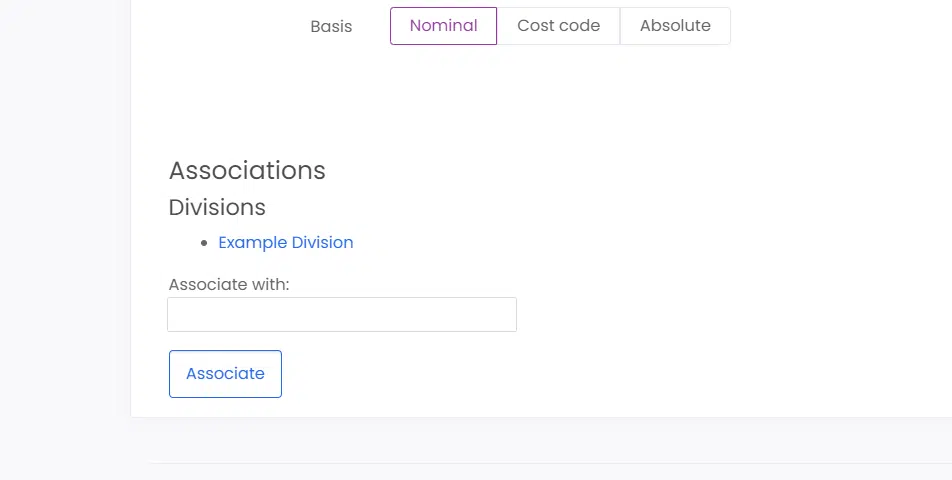Click the bullet before Example Division
952x480 pixels.
(x=204, y=243)
